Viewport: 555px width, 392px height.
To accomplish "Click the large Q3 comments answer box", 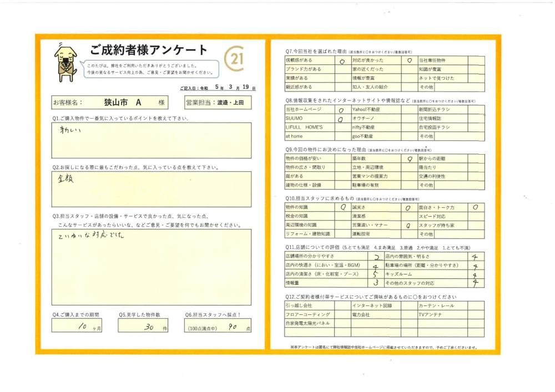I will [152, 267].
